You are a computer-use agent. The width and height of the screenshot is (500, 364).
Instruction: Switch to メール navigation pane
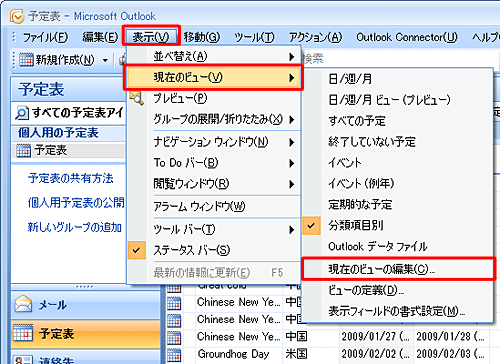coord(86,305)
